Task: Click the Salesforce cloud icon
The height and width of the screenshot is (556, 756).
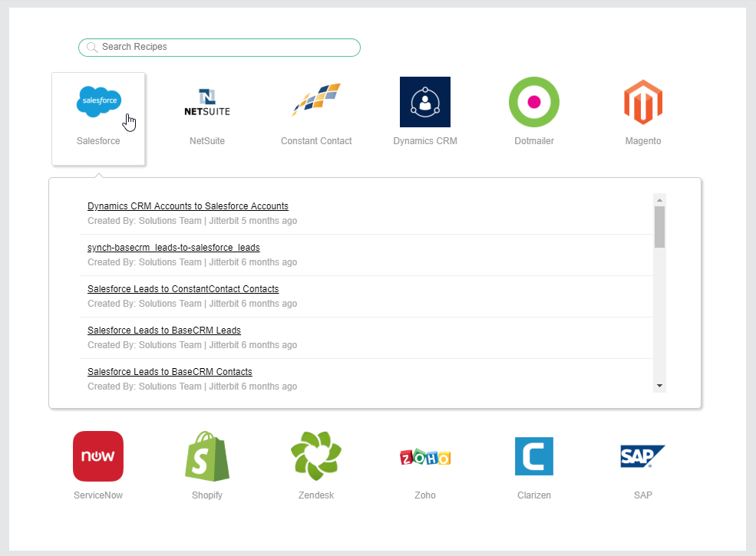Action: [x=98, y=102]
